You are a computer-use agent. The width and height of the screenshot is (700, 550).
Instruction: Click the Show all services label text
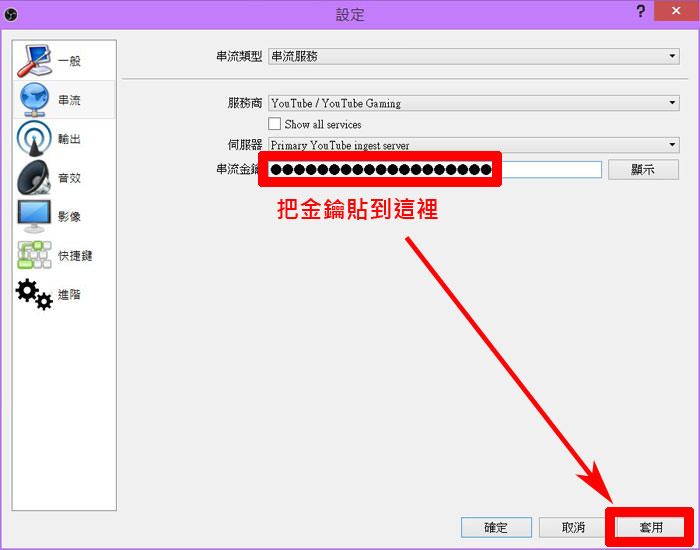coord(323,124)
